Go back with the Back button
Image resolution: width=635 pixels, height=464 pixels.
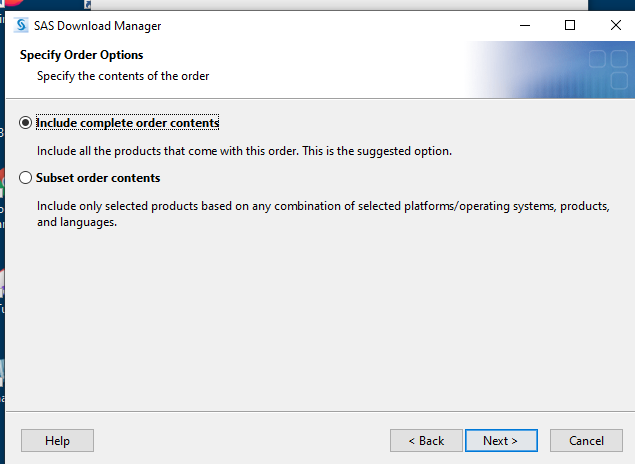pos(426,440)
